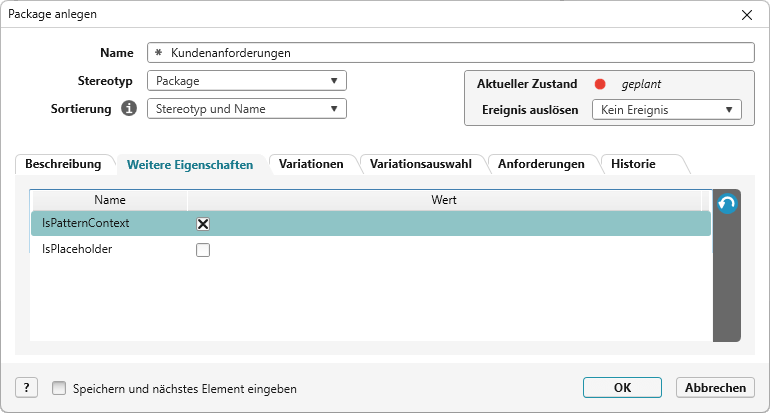Show the Historie tab
The image size is (770, 413).
coord(633,163)
